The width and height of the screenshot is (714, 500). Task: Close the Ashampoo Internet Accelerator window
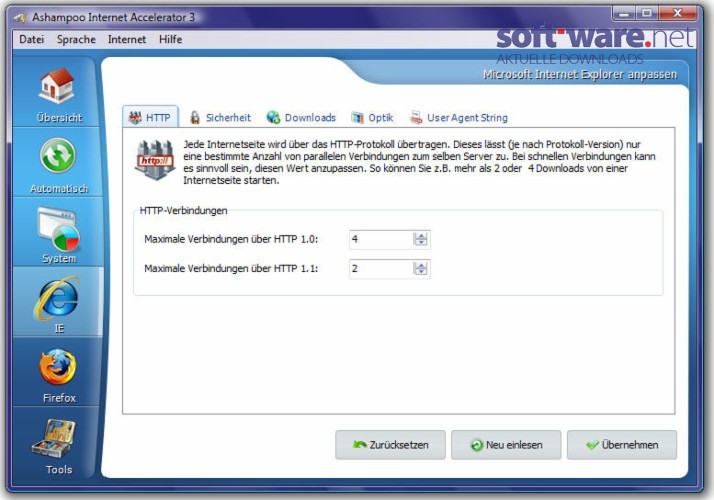[x=677, y=14]
